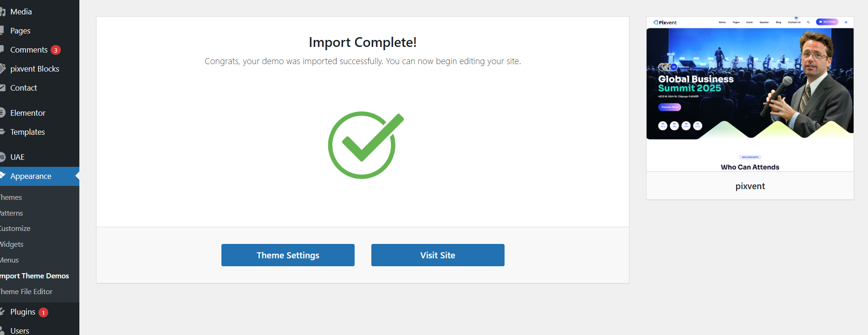
Task: Open the Customize submenu link
Action: 15,229
